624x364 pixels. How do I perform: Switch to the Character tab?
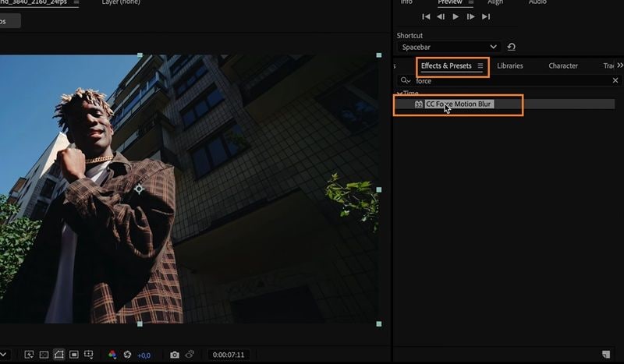click(563, 66)
